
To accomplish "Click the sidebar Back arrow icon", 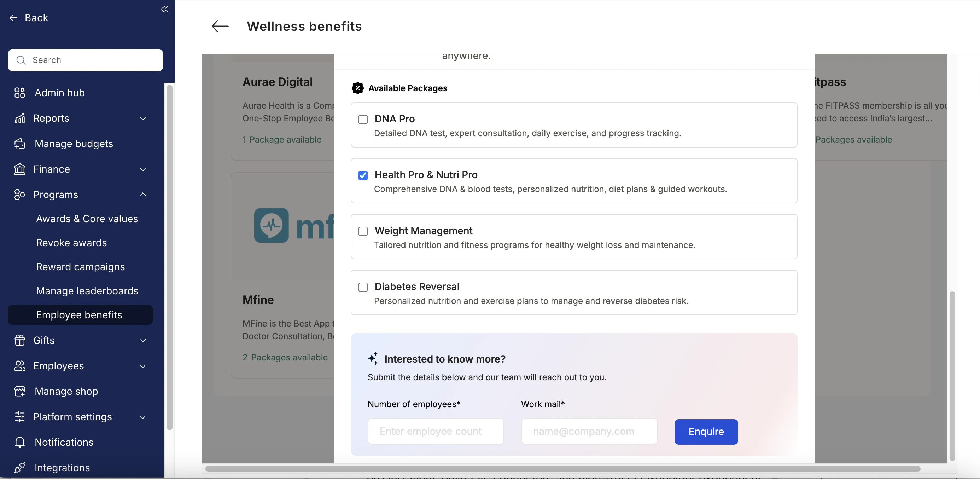I will click(x=13, y=18).
